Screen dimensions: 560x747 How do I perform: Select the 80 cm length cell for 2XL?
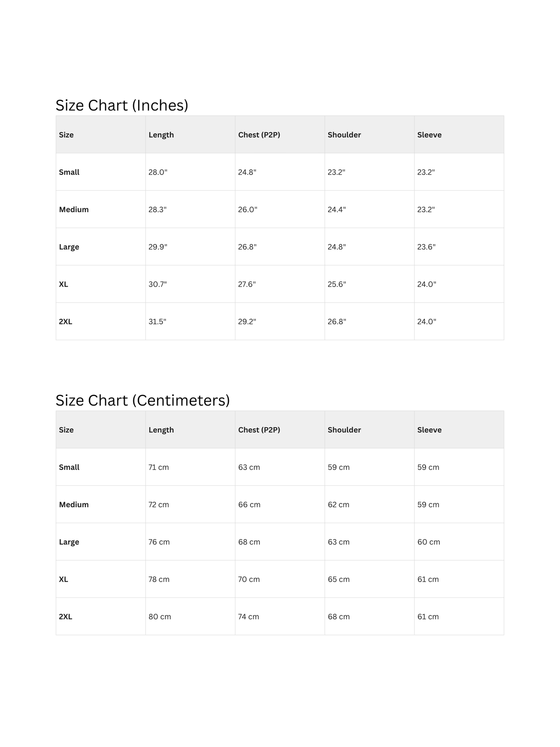(160, 617)
